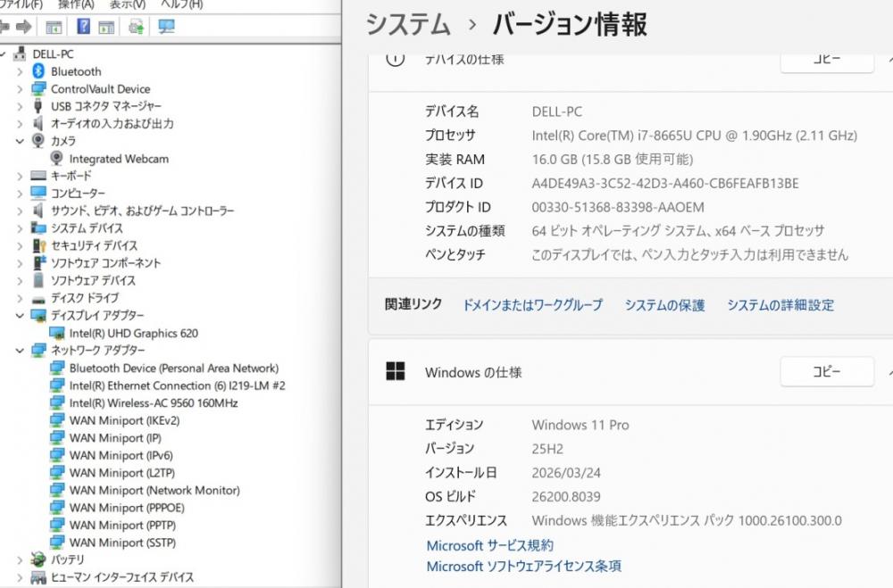The width and height of the screenshot is (893, 588).
Task: Click the プロダクト ID value 00330-51368 text
Action: point(618,207)
